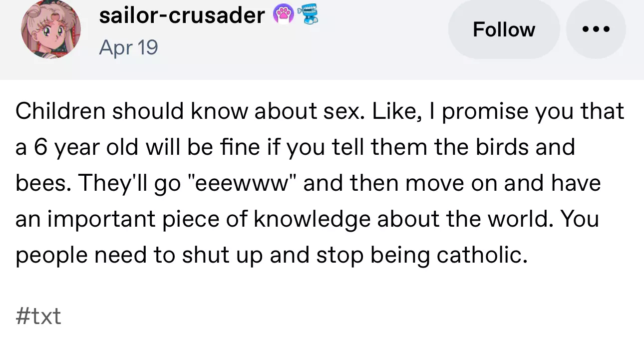Screen dimensions: 644x356
Task: Open the #txt tag
Action: (38, 316)
